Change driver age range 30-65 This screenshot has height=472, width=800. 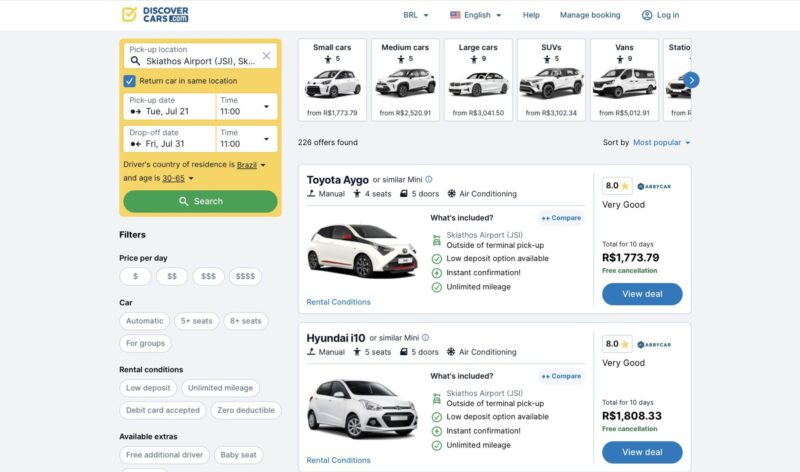178,178
